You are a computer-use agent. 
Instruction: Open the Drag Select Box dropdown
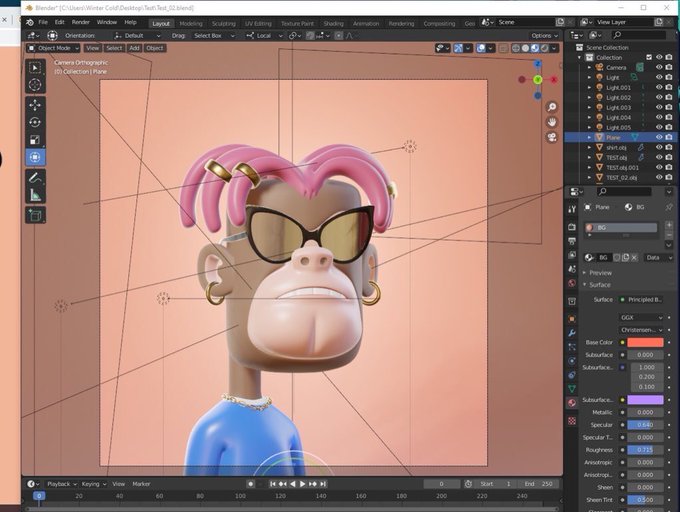[214, 36]
